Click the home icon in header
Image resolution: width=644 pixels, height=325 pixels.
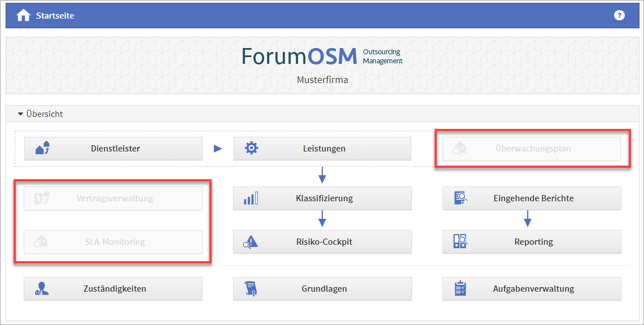click(23, 16)
